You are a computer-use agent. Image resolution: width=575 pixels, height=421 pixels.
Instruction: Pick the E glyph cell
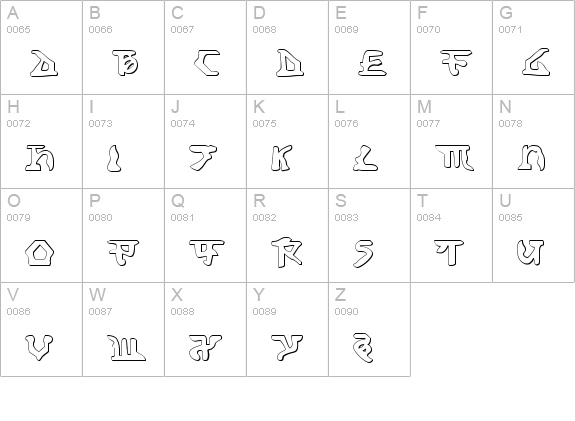(370, 47)
